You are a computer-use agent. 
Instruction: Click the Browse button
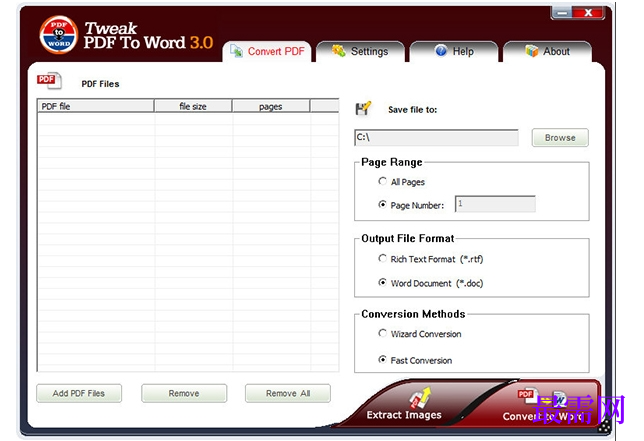point(560,138)
